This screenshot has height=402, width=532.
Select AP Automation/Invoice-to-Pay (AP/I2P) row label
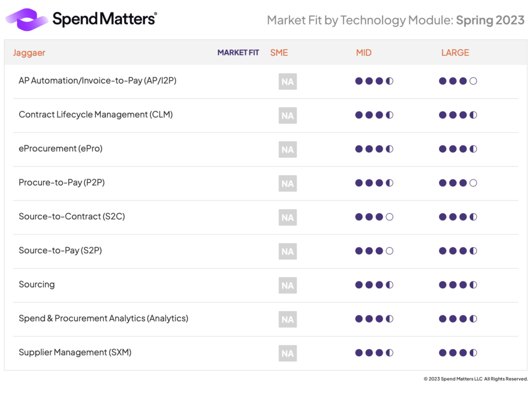coord(97,81)
